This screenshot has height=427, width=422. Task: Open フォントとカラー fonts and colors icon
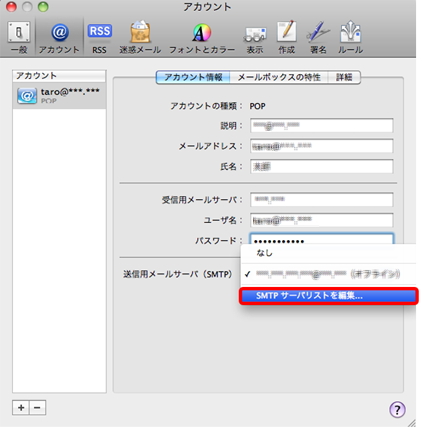pos(202,38)
